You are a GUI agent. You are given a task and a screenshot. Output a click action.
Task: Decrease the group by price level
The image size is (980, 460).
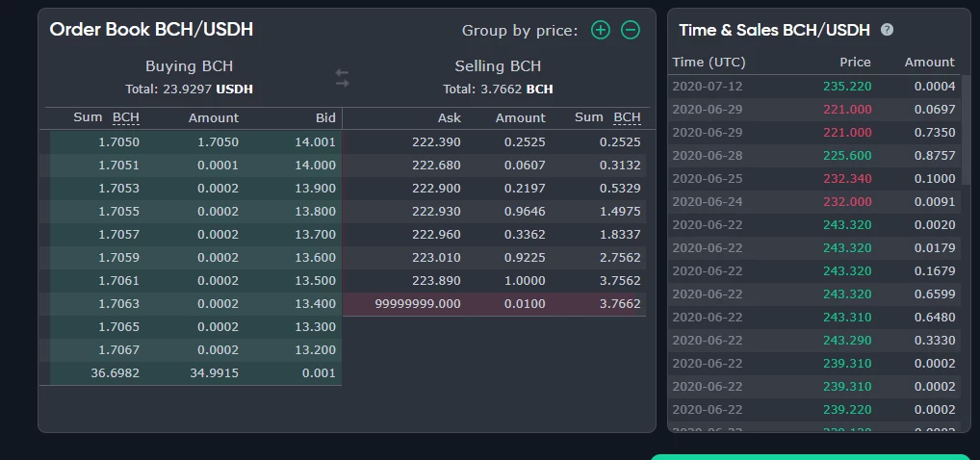pyautogui.click(x=631, y=30)
